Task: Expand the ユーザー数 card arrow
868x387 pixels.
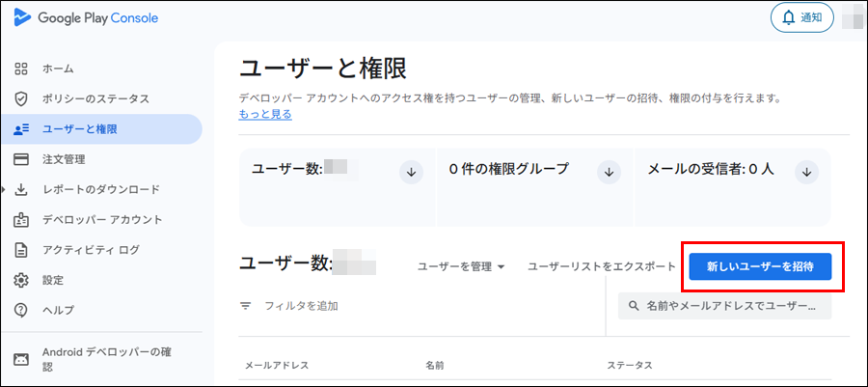Action: click(x=411, y=172)
